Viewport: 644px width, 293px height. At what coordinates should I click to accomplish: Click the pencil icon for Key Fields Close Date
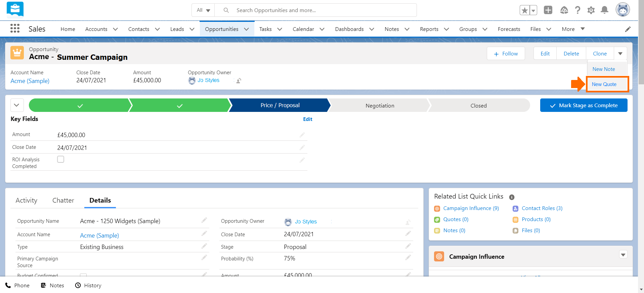click(x=302, y=148)
